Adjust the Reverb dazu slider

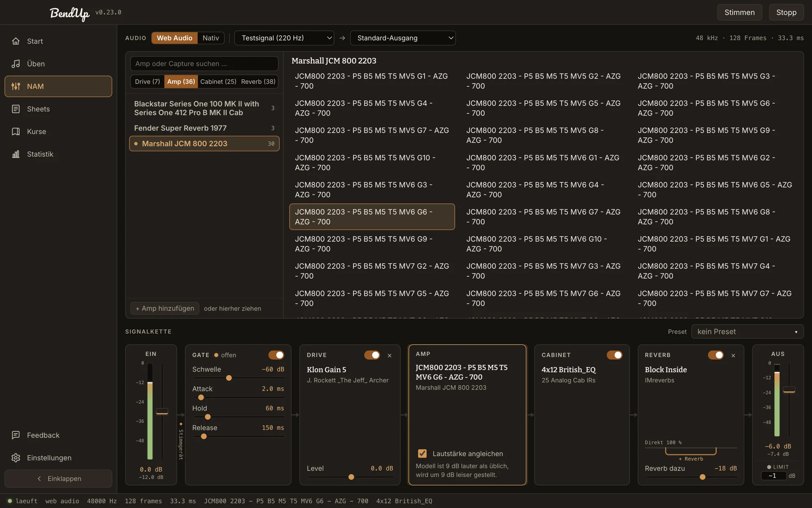coord(691,477)
